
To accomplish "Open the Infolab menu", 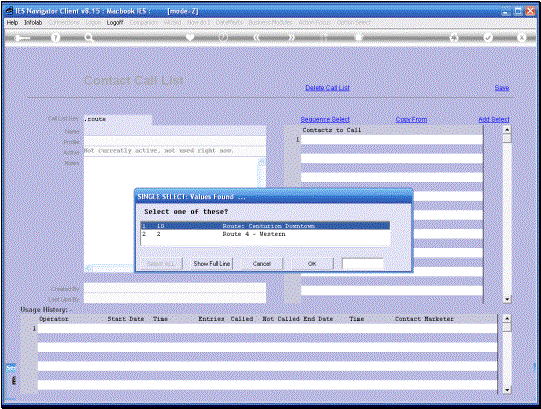I will pyautogui.click(x=33, y=22).
